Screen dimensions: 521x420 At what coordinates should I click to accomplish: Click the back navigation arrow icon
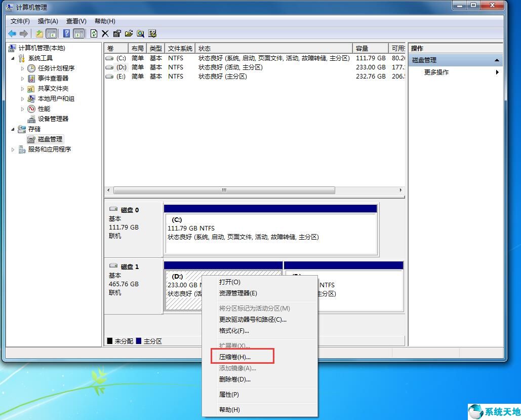[12, 33]
